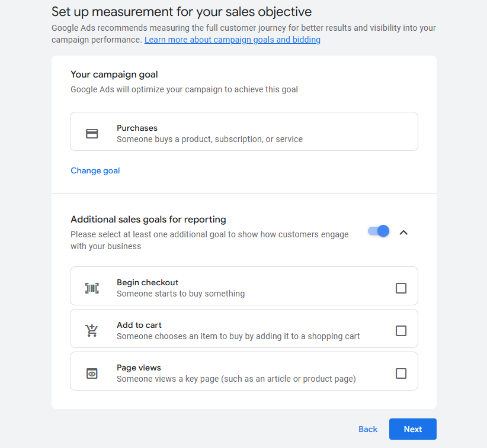Screen dimensions: 487x448
Task: Enable the Add to cart checkbox
Action: (401, 331)
